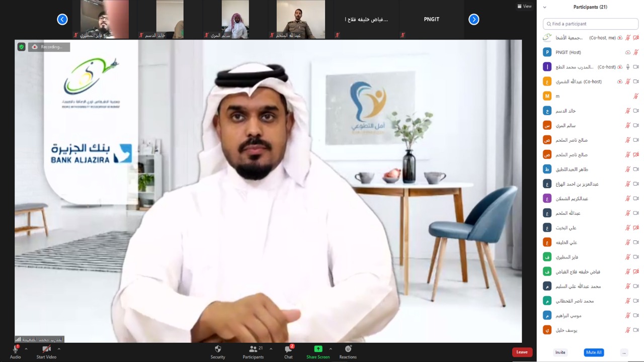This screenshot has width=644, height=362.
Task: Click the camera icon for طاهر العبداللطيق
Action: pos(636,169)
